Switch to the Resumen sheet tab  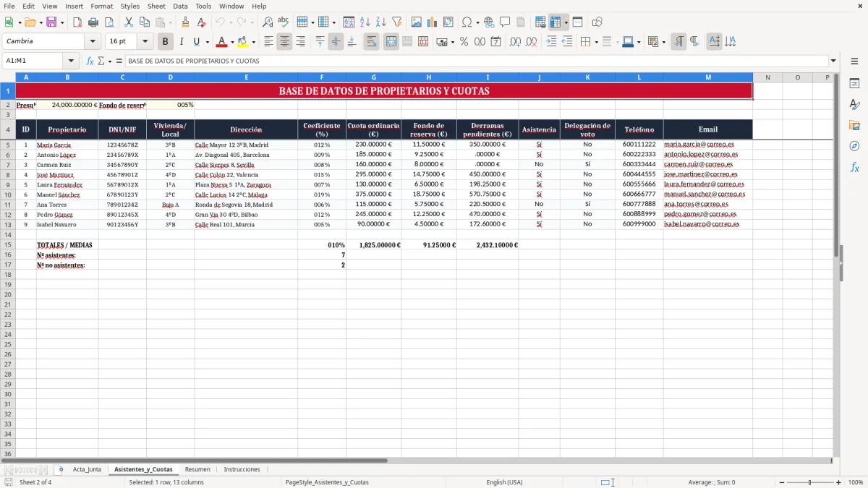[197, 469]
